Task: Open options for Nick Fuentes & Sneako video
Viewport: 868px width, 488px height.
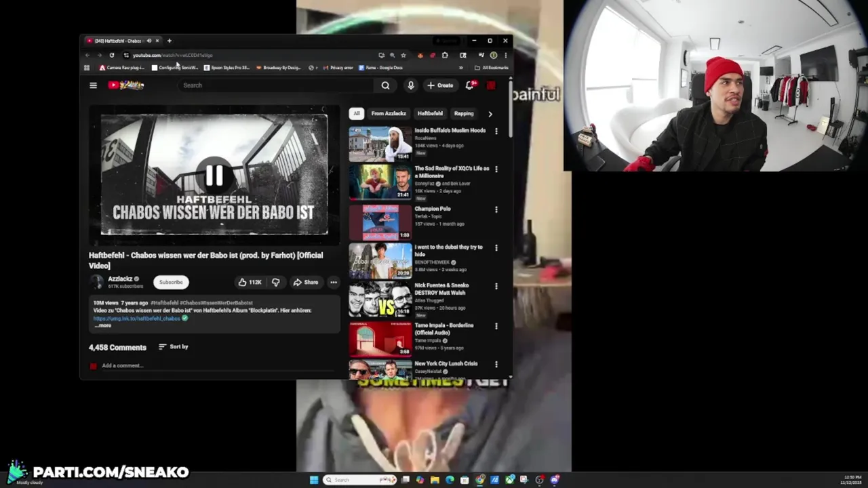Action: [496, 286]
